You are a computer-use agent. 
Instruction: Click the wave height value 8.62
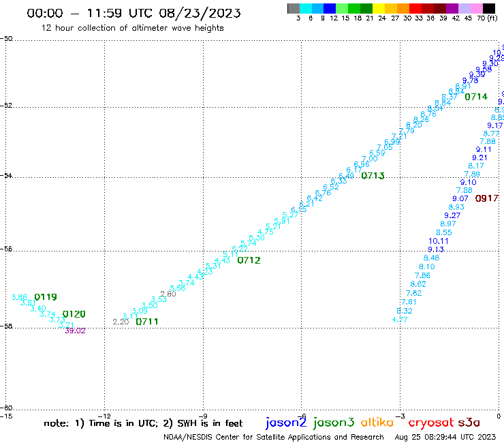click(x=418, y=284)
